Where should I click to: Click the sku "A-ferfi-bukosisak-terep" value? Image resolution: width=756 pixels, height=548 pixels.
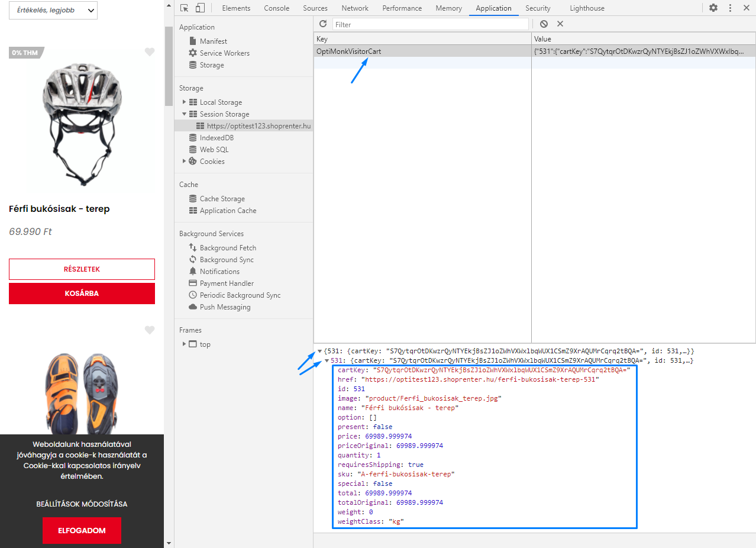[x=406, y=474]
